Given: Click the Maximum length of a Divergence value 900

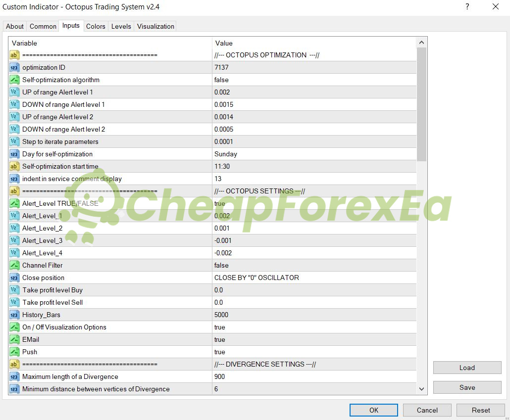Looking at the screenshot, I should point(314,376).
